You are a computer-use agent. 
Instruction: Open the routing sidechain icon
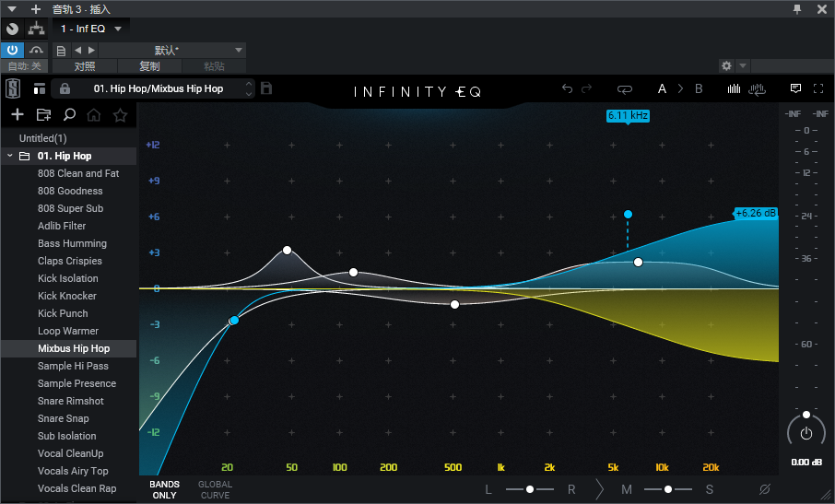(37, 29)
